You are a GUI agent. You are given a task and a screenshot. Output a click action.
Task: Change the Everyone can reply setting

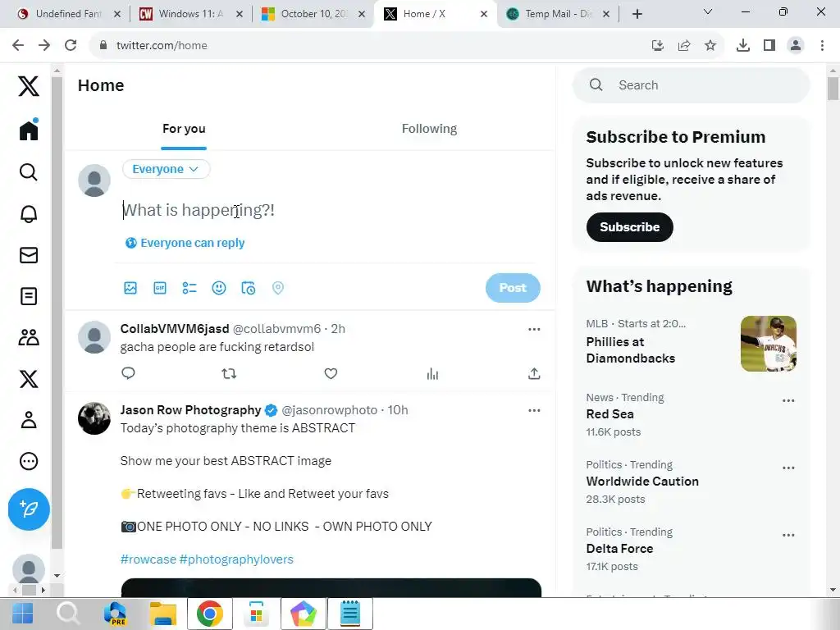point(185,243)
